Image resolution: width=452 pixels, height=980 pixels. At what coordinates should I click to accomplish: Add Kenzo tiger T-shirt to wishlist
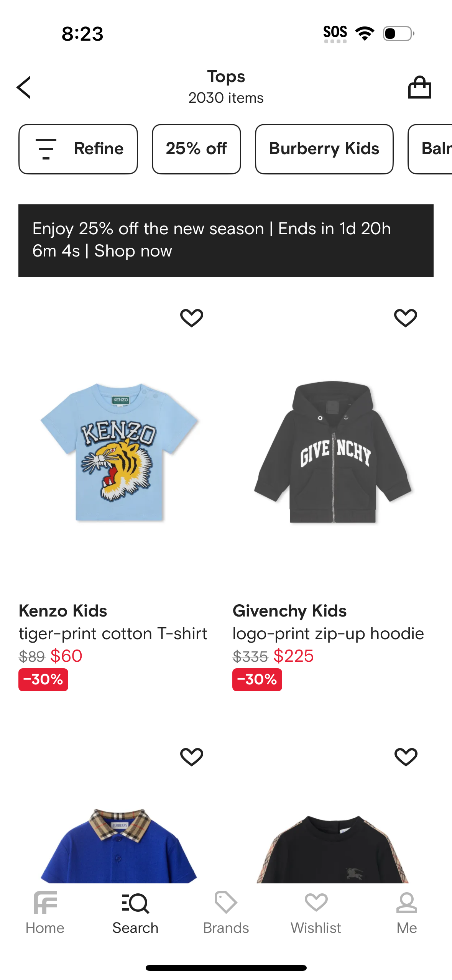(191, 318)
